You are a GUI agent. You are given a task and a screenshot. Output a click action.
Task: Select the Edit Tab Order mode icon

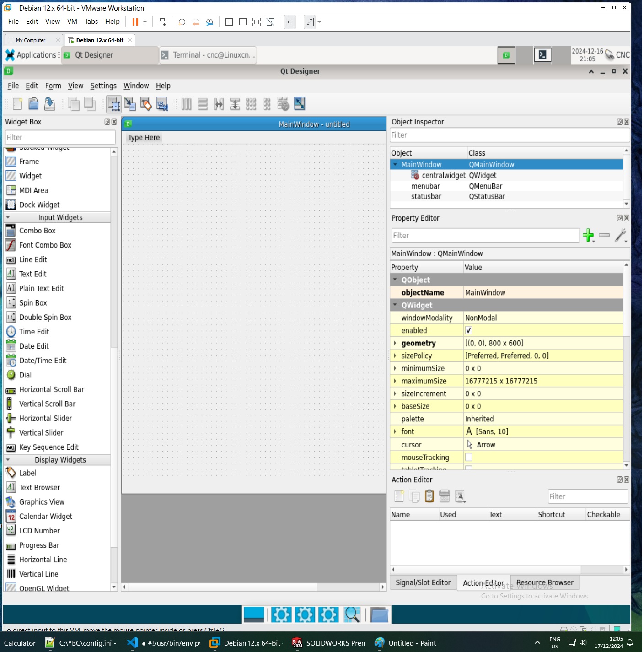pos(162,104)
